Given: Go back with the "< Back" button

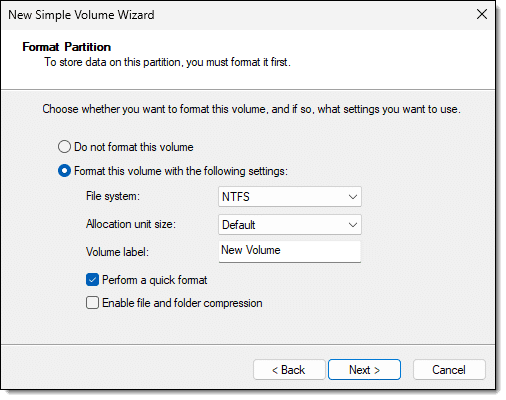Looking at the screenshot, I should (x=289, y=370).
